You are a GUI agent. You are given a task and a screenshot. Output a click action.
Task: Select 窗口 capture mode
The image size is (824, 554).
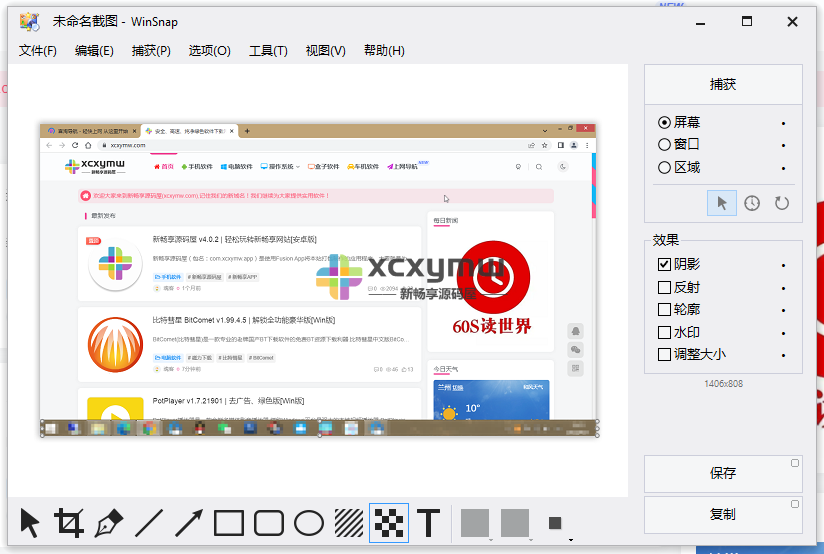coord(679,145)
